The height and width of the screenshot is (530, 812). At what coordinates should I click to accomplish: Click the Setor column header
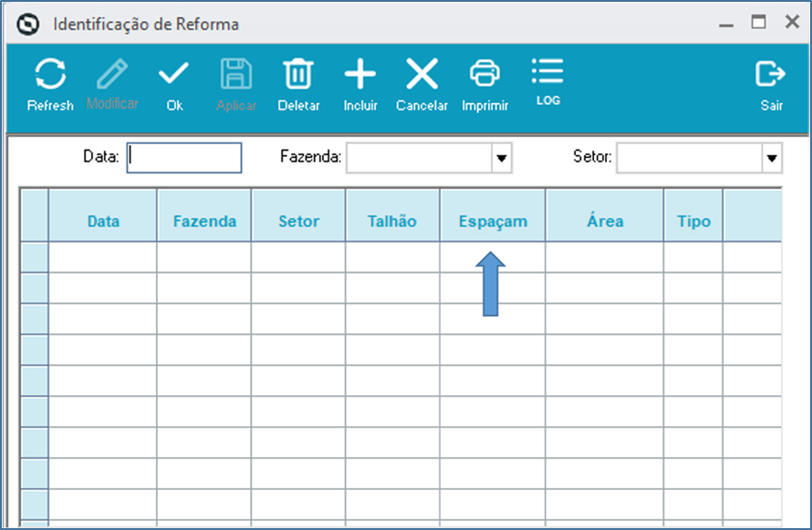coord(299,215)
